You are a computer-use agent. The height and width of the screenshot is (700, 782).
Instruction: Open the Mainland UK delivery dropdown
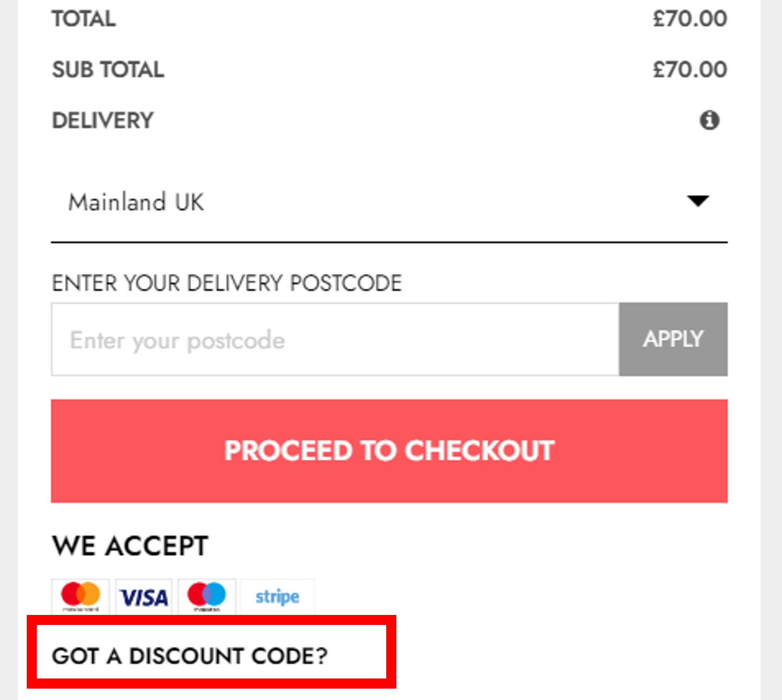coord(389,202)
